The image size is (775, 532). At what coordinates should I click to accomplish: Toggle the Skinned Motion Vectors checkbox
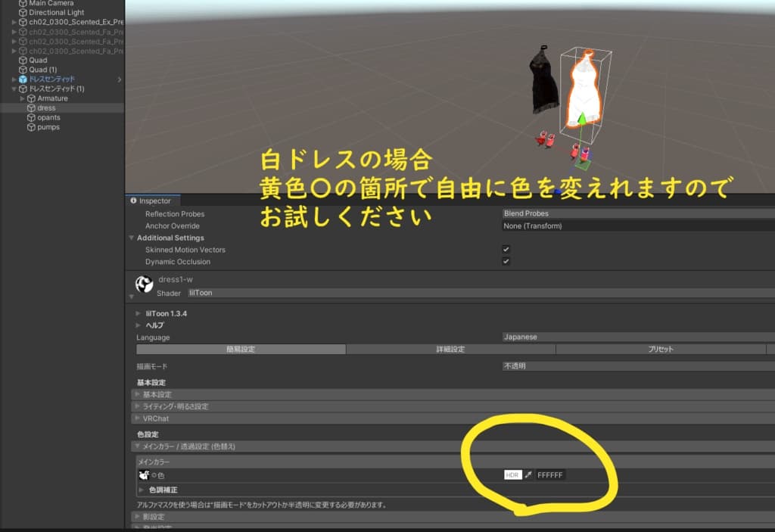pyautogui.click(x=507, y=250)
